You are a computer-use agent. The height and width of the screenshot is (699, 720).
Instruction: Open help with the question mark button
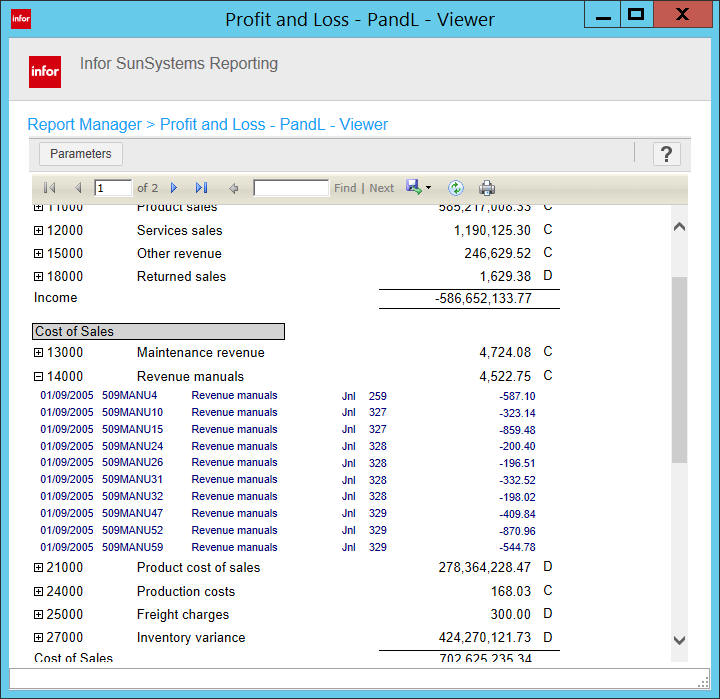point(666,154)
